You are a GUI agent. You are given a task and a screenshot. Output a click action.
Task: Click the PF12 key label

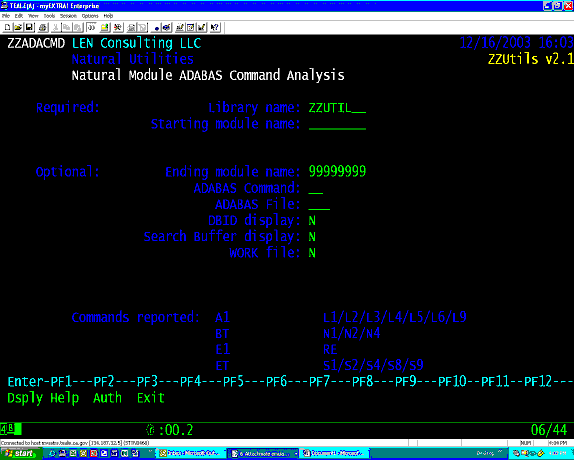538,382
